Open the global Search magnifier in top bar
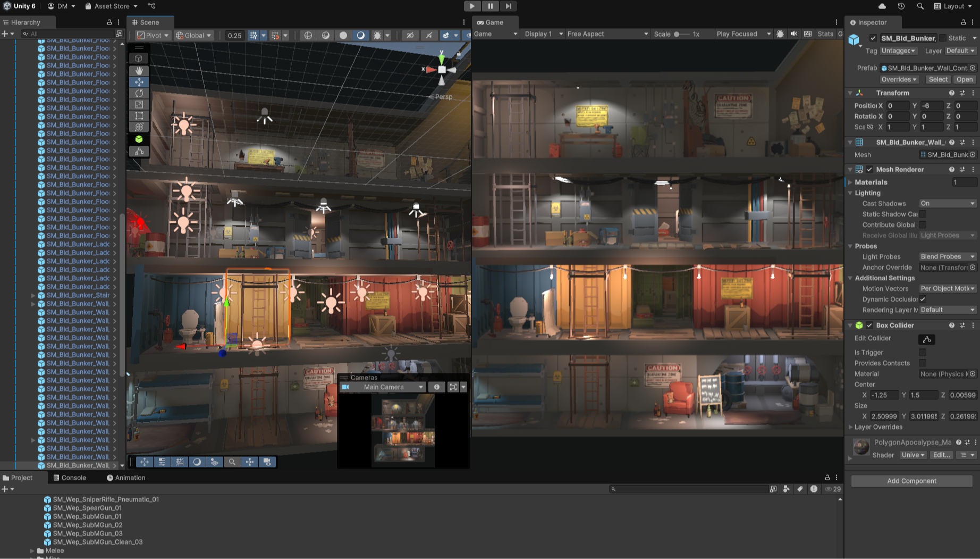This screenshot has height=559, width=980. [920, 6]
